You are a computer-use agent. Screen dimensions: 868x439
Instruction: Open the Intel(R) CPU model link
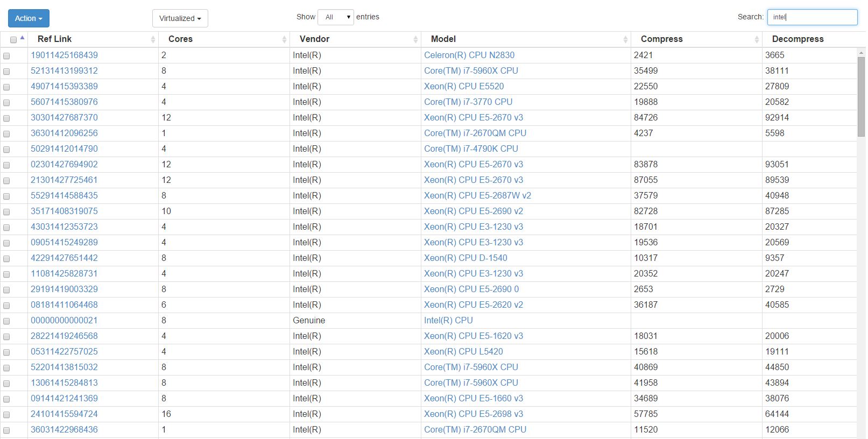coord(448,320)
